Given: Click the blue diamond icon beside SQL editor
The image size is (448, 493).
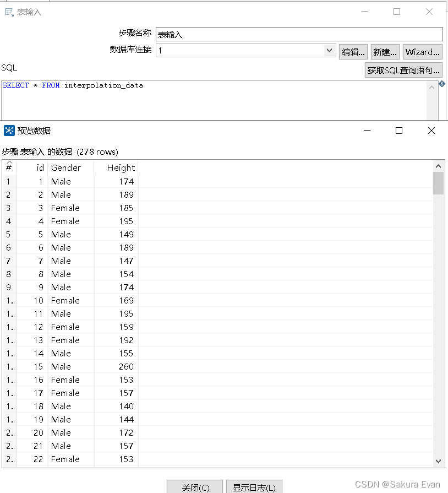Looking at the screenshot, I should (442, 84).
